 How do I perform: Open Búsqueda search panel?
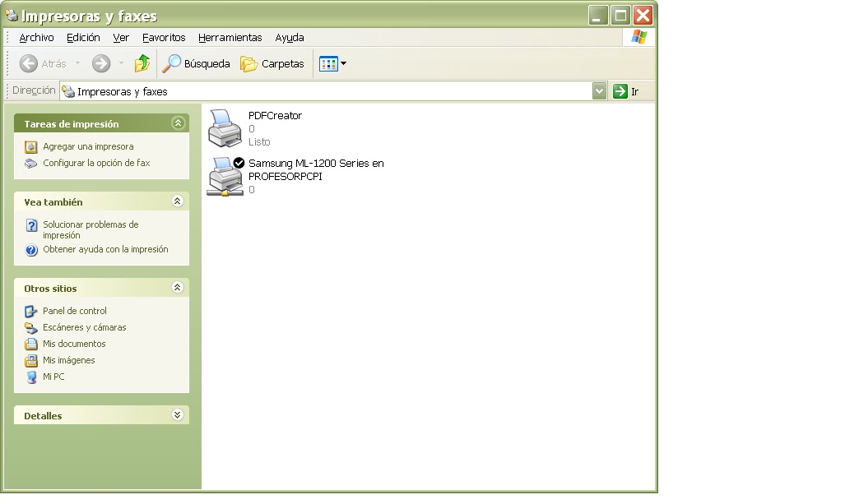pyautogui.click(x=197, y=63)
